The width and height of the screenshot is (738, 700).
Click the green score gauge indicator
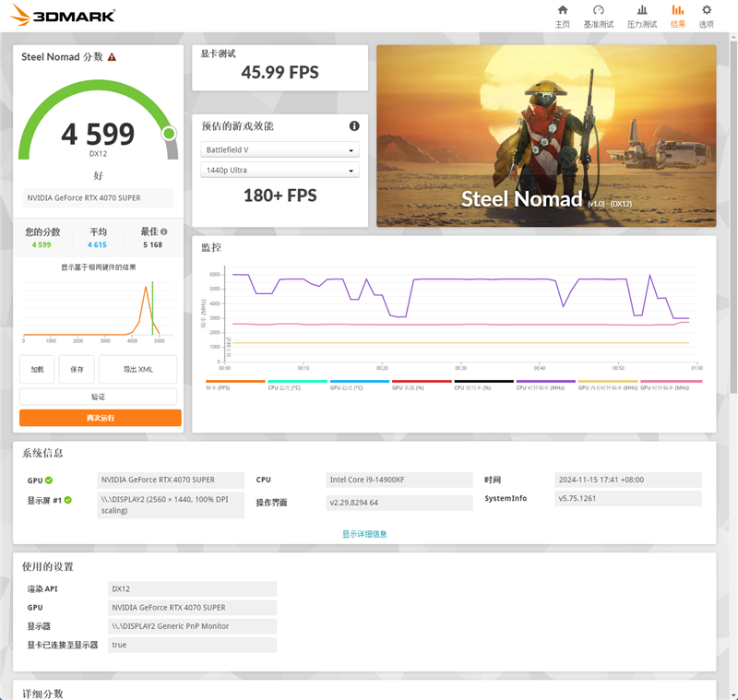pos(168,134)
